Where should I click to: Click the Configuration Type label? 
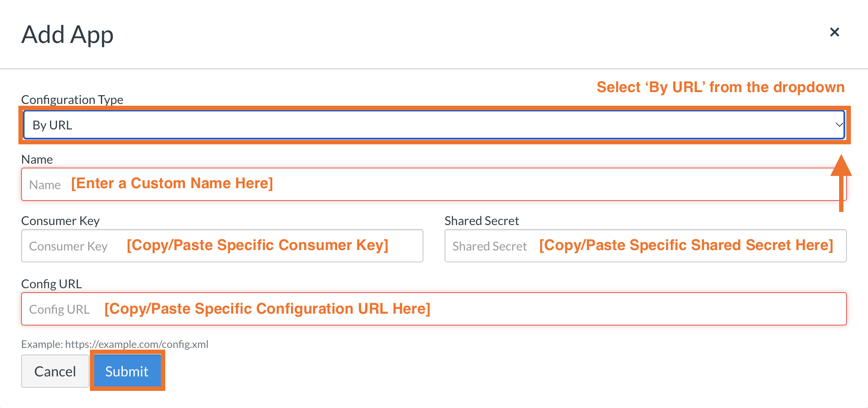[72, 100]
